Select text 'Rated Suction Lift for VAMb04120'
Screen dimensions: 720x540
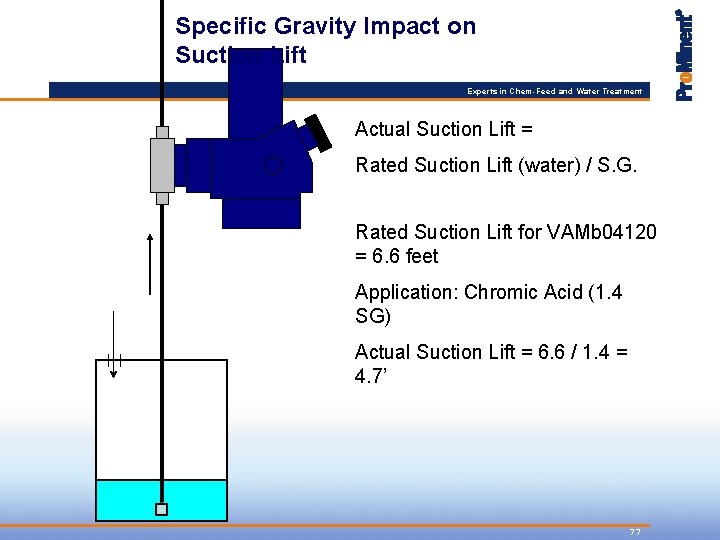click(506, 232)
